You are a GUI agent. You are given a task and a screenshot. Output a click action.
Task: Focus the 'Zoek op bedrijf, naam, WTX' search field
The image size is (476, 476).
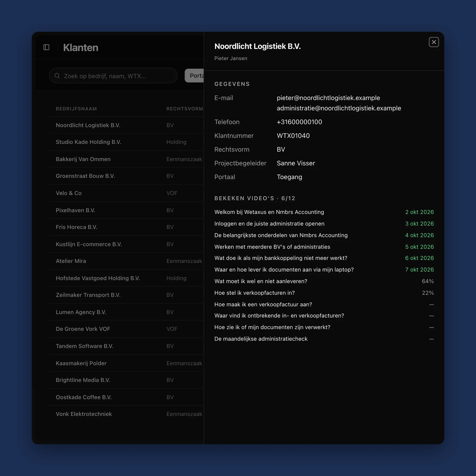[113, 76]
